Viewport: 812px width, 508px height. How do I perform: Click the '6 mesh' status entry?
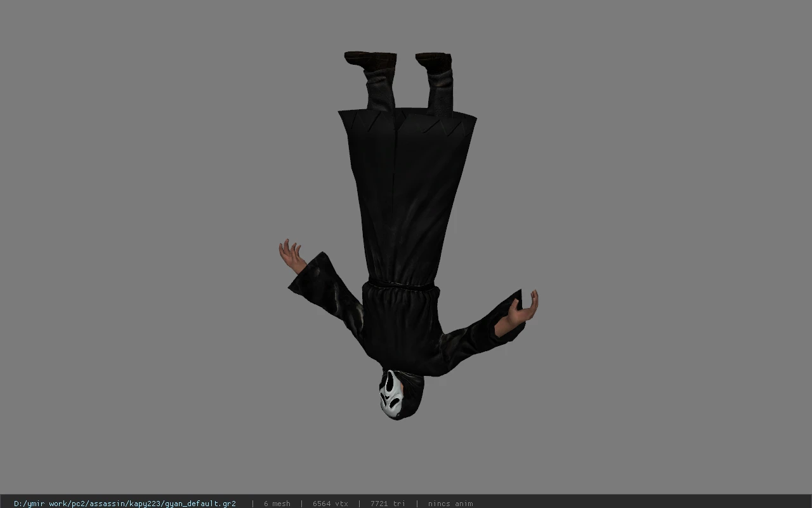pyautogui.click(x=277, y=504)
